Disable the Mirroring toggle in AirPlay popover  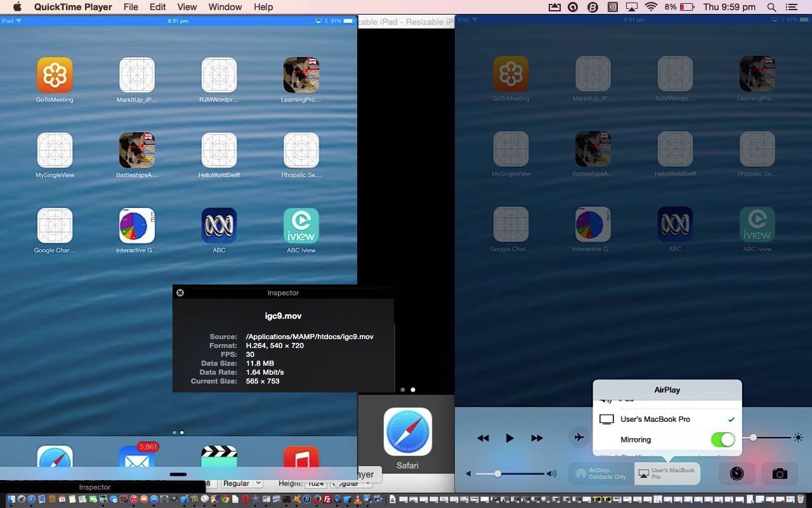(723, 439)
